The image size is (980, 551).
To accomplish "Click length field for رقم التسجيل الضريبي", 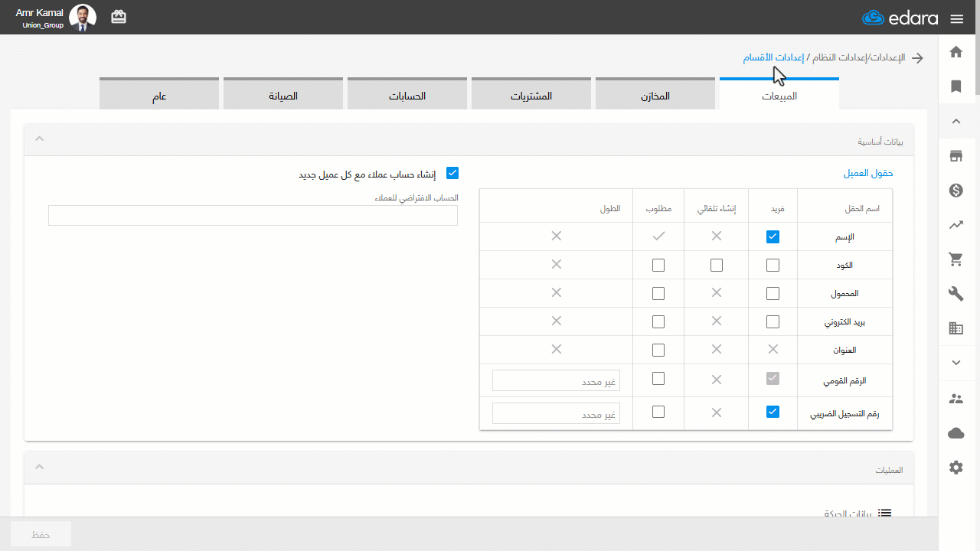I will 556,414.
